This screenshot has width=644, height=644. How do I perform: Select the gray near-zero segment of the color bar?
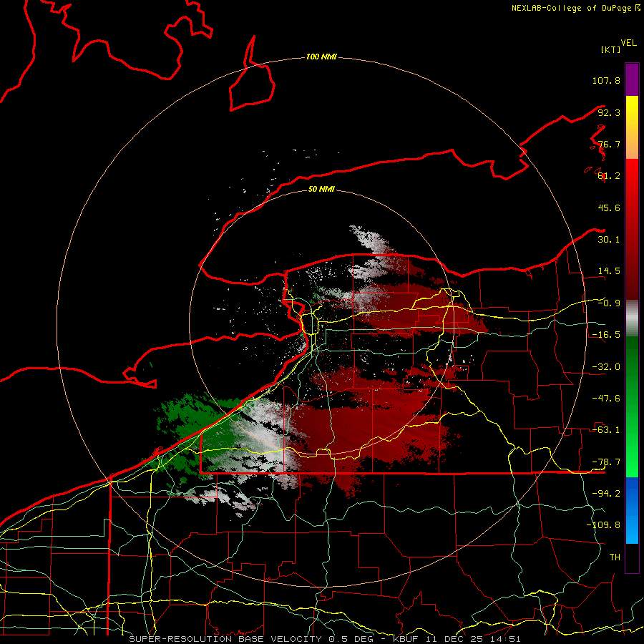click(x=632, y=318)
